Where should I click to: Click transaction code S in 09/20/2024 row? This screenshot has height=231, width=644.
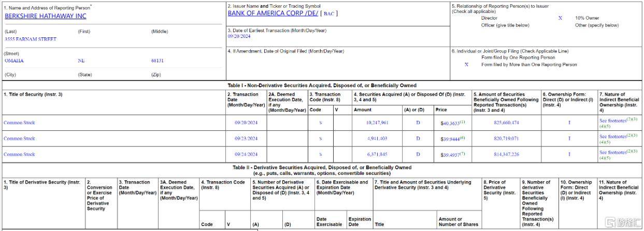click(320, 123)
